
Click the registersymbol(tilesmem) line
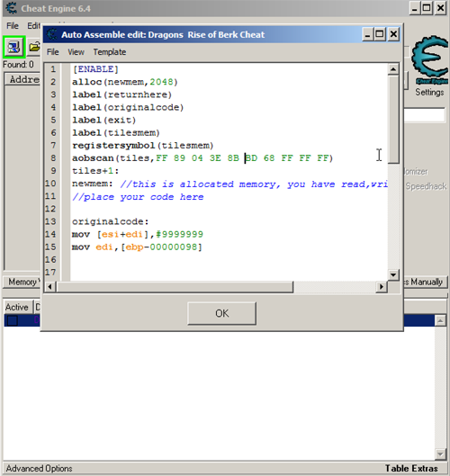point(143,146)
